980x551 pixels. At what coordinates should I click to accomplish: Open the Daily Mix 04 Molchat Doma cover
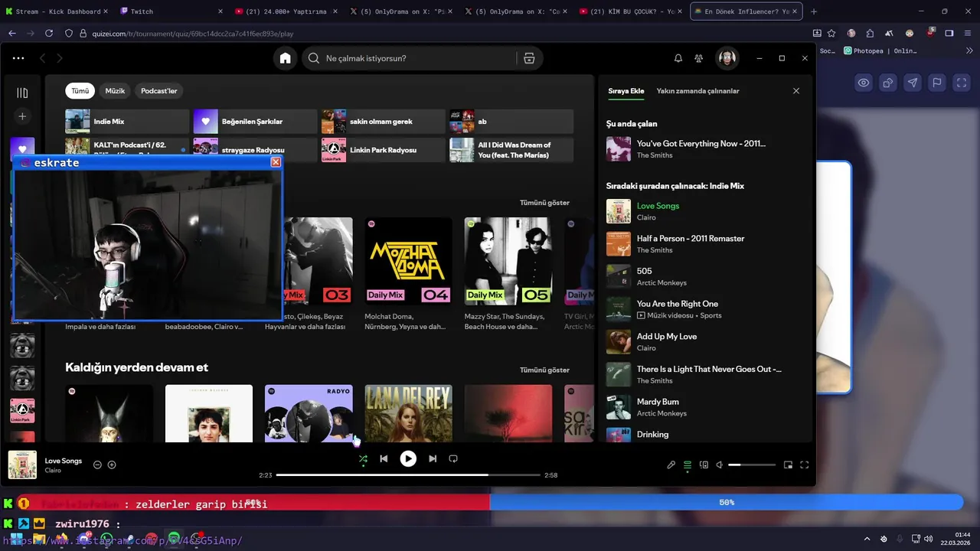point(408,260)
